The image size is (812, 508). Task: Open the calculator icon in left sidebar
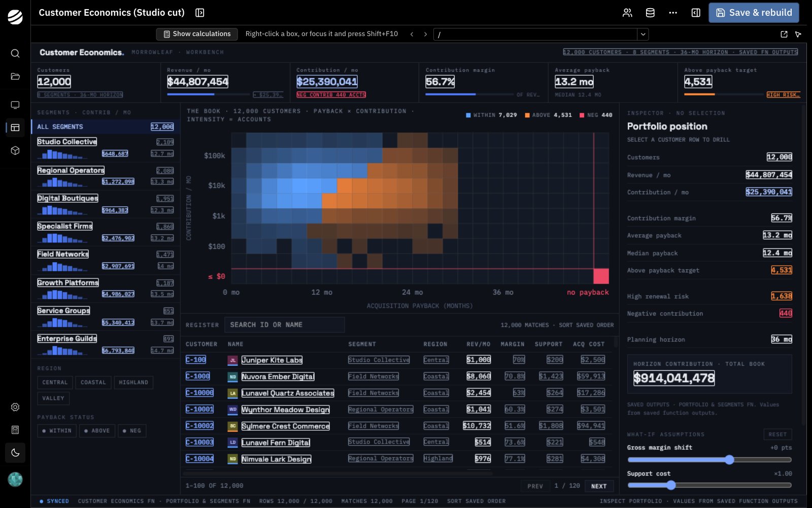15,430
